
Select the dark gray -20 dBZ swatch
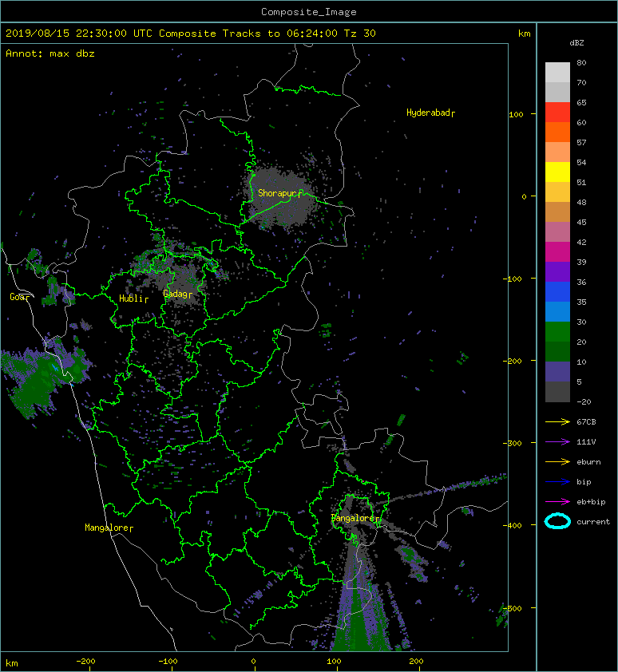[557, 391]
